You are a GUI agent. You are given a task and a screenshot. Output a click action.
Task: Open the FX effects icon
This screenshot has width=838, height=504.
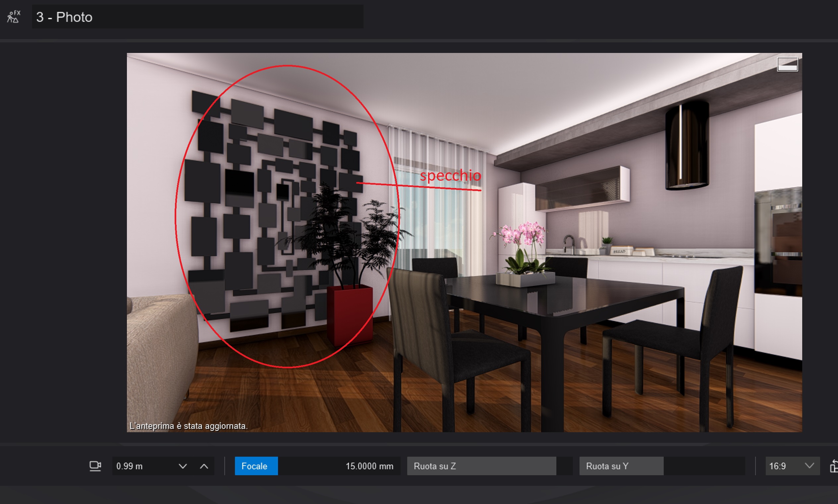tap(14, 17)
